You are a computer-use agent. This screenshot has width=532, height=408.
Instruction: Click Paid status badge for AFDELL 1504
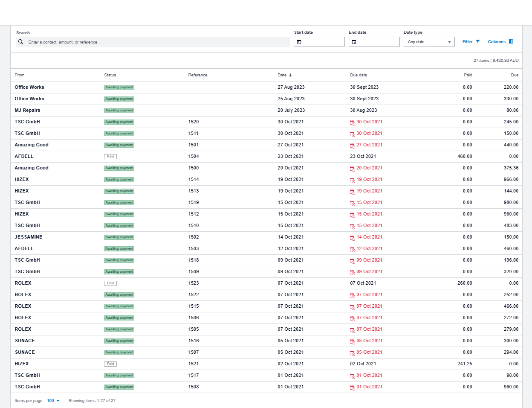click(110, 157)
